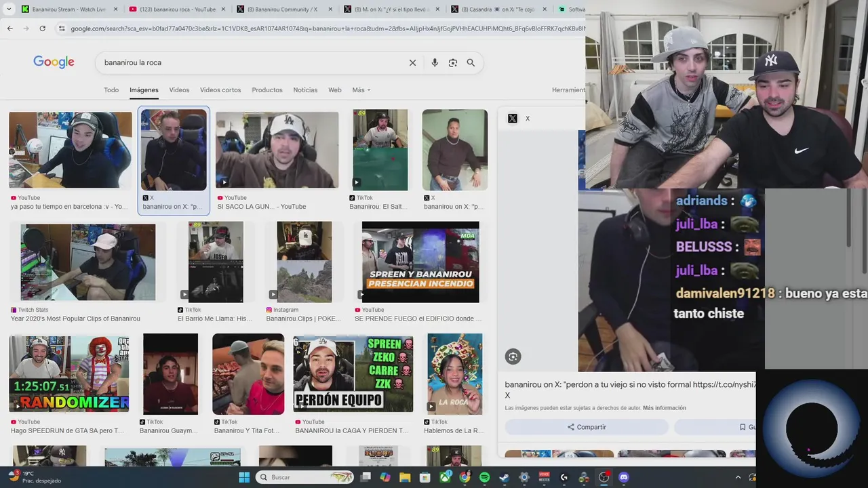
Task: Close the 'Bananirou Community / X' tab
Action: point(330,9)
